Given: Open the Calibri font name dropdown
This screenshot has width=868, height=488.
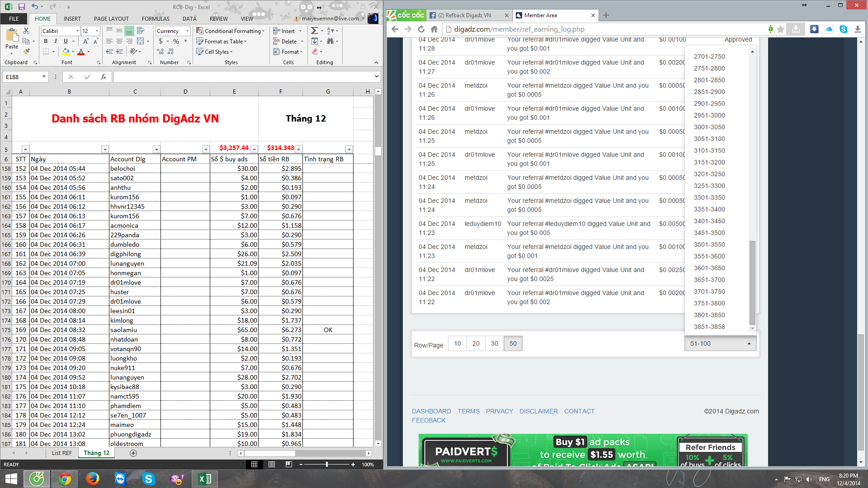Looking at the screenshot, I should pyautogui.click(x=77, y=31).
